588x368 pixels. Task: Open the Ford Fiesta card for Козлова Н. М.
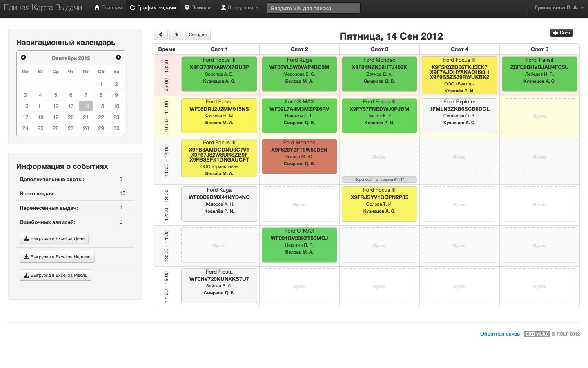pyautogui.click(x=219, y=116)
